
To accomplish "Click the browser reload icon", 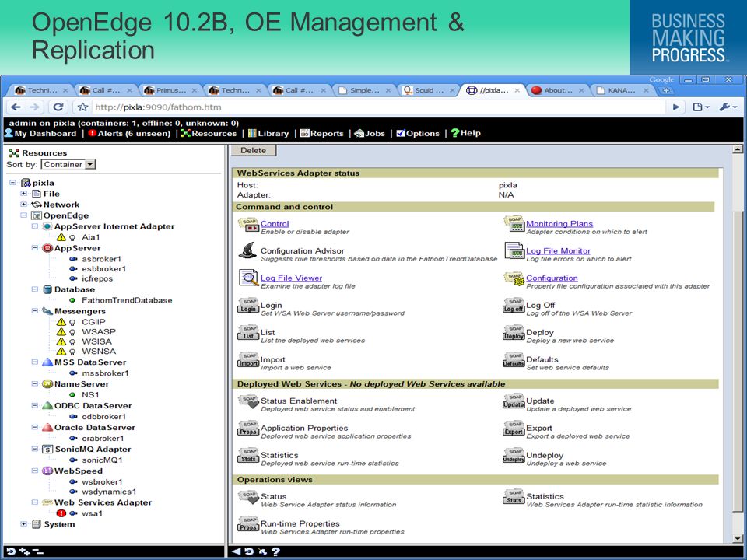I will (58, 107).
